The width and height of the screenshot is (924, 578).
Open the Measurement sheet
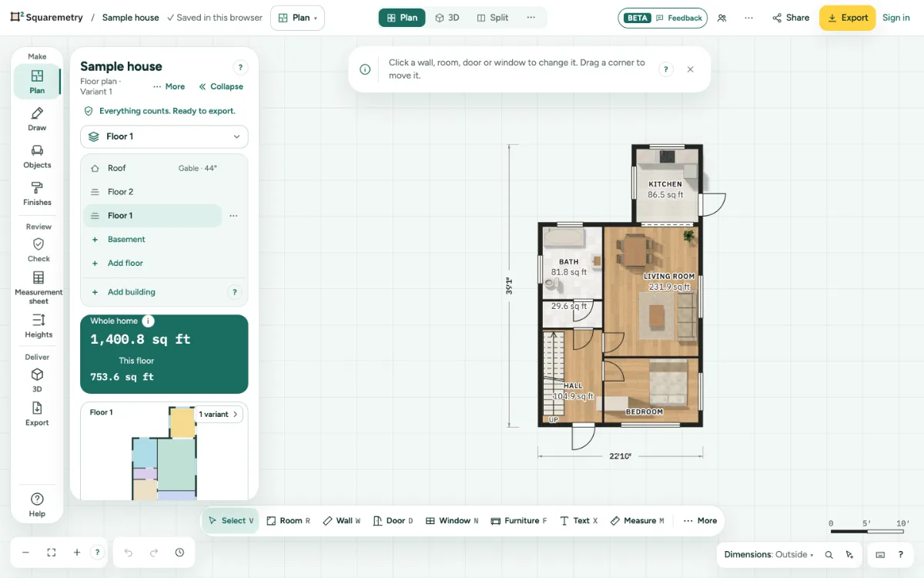38,287
